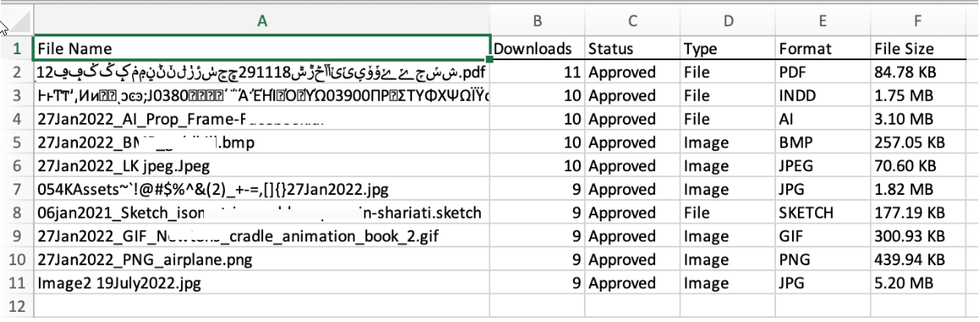The image size is (980, 322).
Task: Click the INDD format cell
Action: [823, 96]
